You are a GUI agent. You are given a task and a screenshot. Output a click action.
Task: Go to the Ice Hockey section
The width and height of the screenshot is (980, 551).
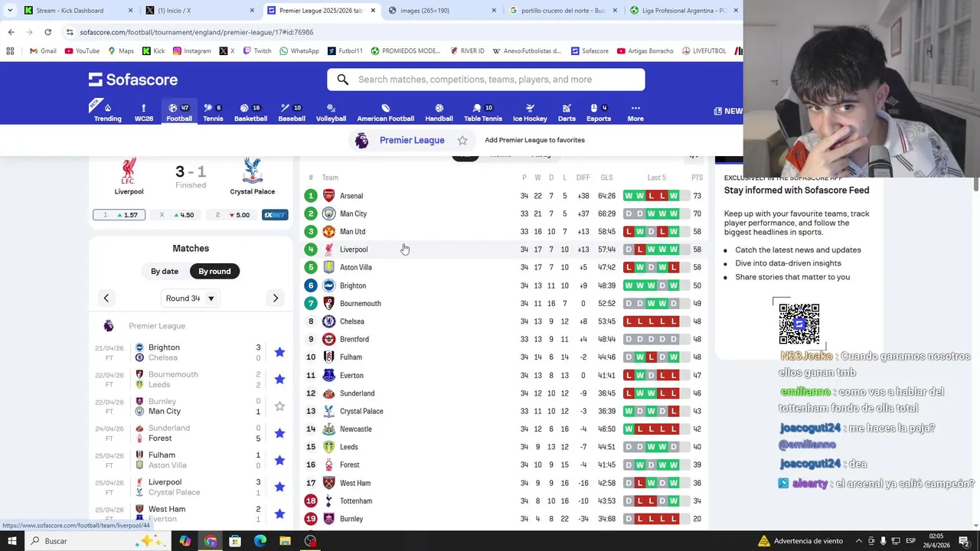(530, 112)
